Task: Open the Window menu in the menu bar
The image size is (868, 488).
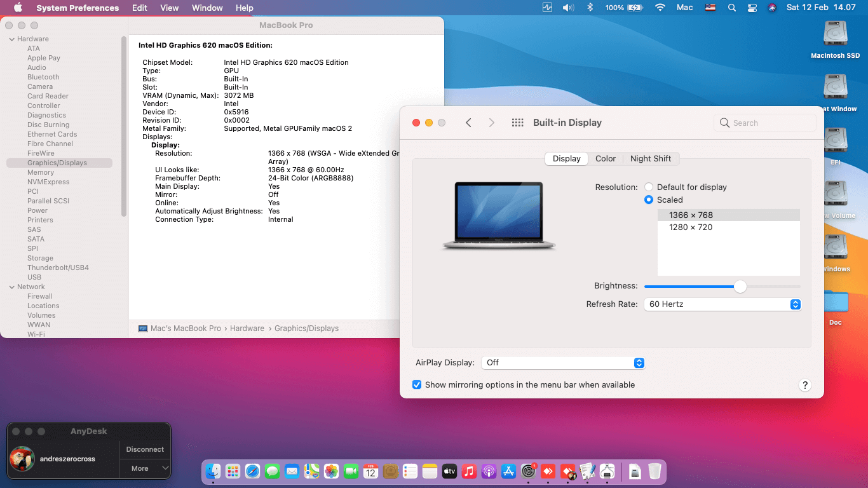Action: 207,8
